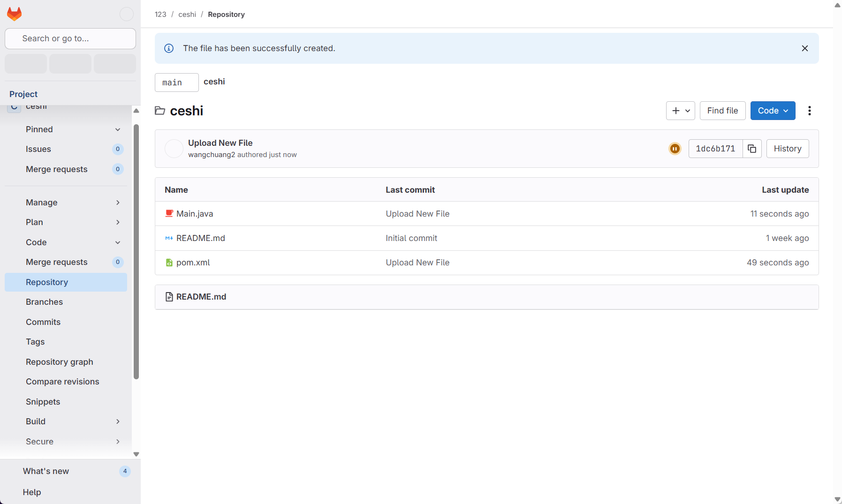
Task: Click the ceshi path next to branch selector
Action: 214,82
